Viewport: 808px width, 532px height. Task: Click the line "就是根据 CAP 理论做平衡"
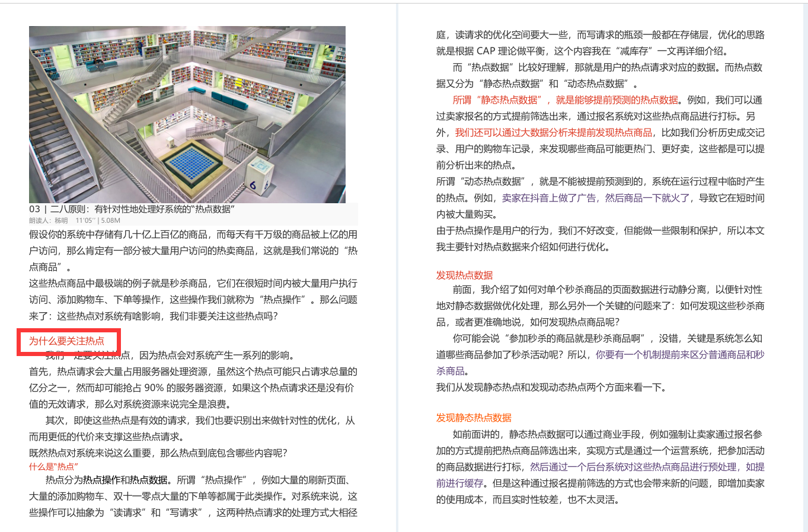[582, 51]
